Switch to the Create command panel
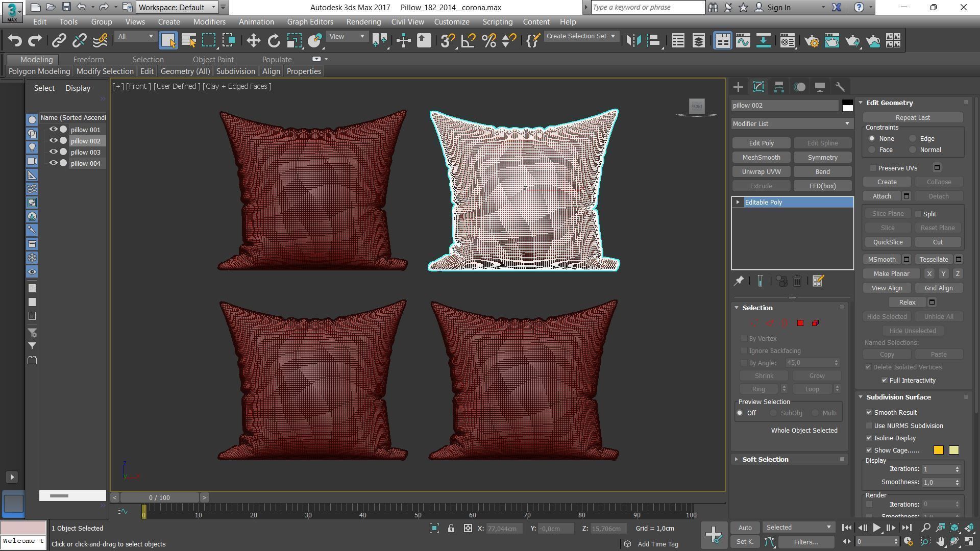Viewport: 980px width, 551px height. tap(738, 87)
